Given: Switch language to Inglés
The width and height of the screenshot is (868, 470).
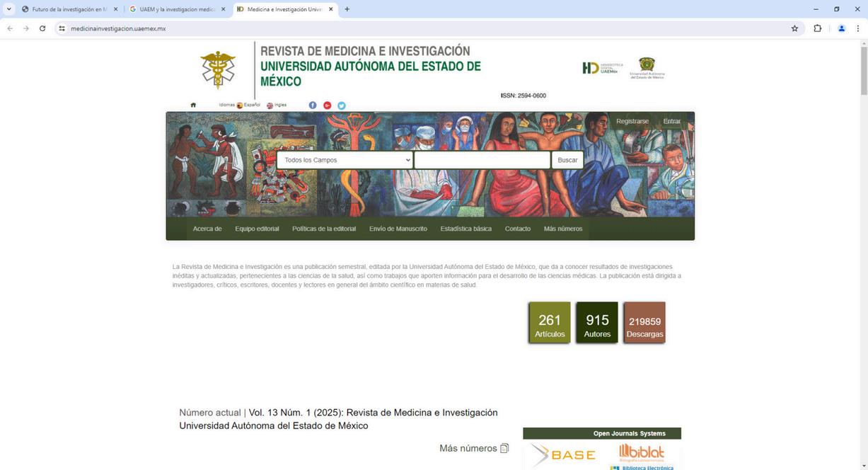Looking at the screenshot, I should point(277,105).
